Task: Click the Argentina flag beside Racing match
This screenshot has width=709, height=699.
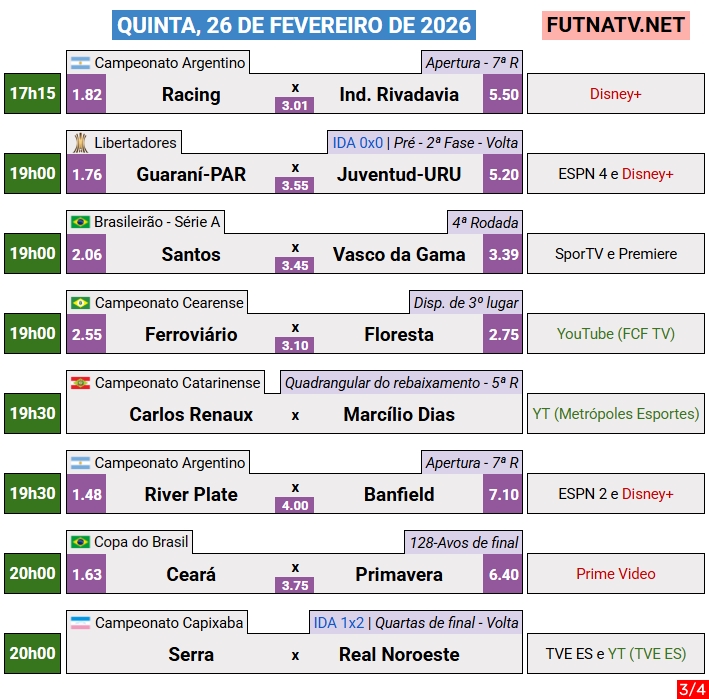Action: point(80,63)
